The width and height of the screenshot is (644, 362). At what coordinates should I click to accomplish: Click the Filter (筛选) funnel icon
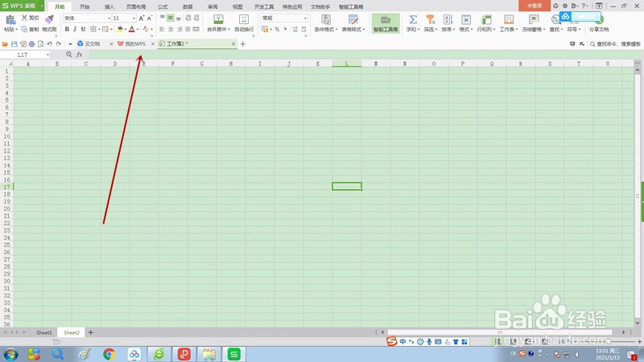(430, 19)
